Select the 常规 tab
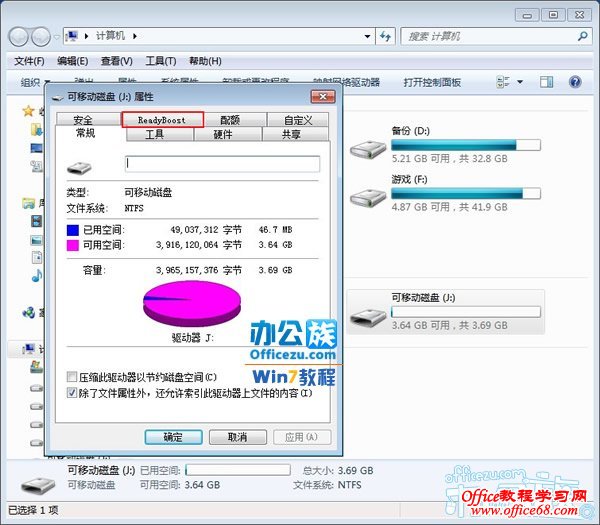Image resolution: width=600 pixels, height=525 pixels. [x=85, y=133]
